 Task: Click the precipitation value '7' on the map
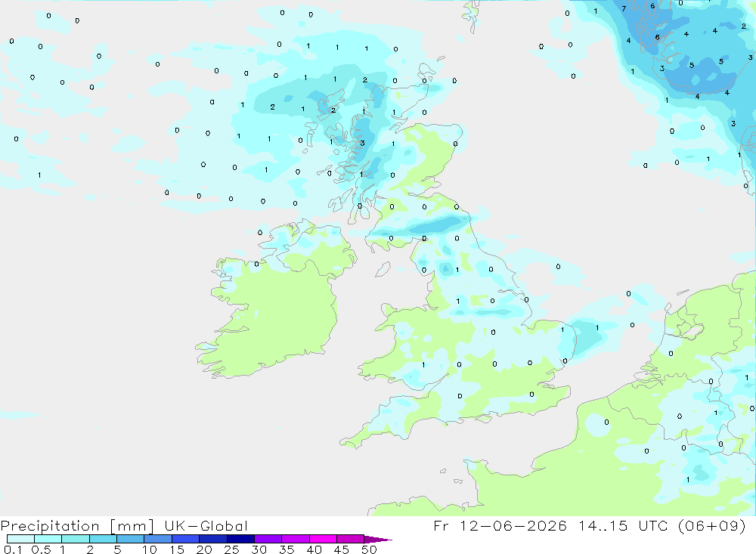click(624, 8)
